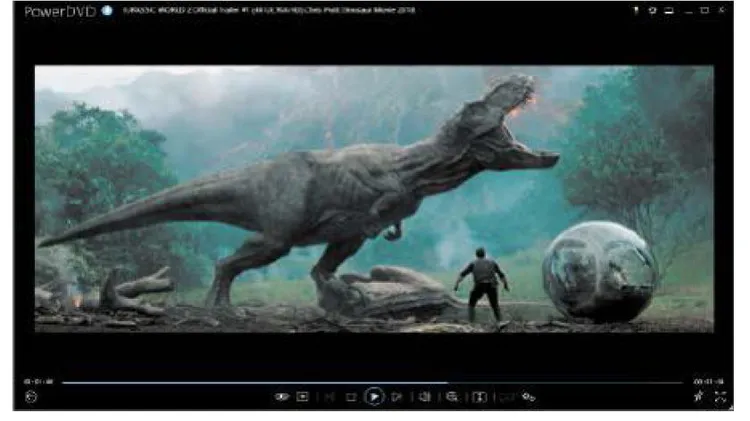Seek within the playback progress bar
The height and width of the screenshot is (421, 750).
coord(372,382)
